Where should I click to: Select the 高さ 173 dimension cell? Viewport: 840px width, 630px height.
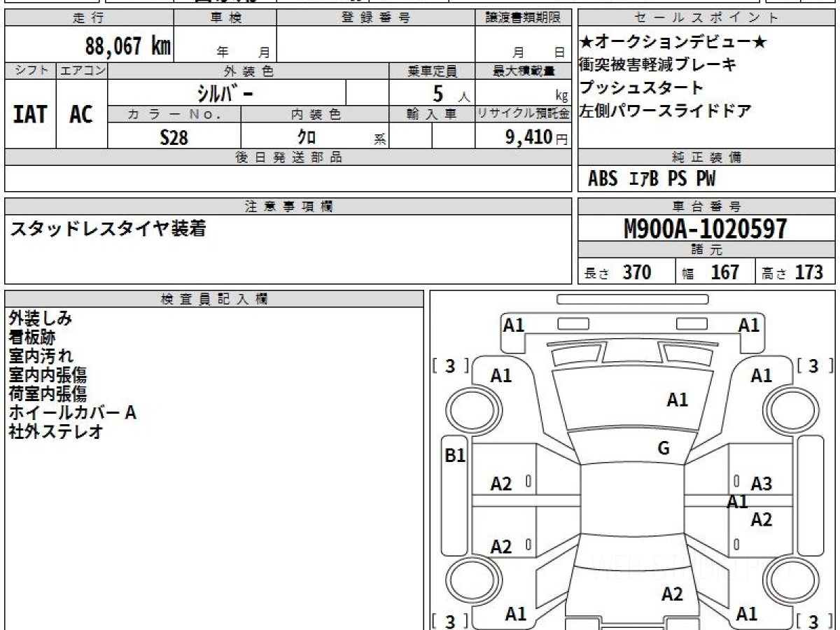(x=796, y=272)
